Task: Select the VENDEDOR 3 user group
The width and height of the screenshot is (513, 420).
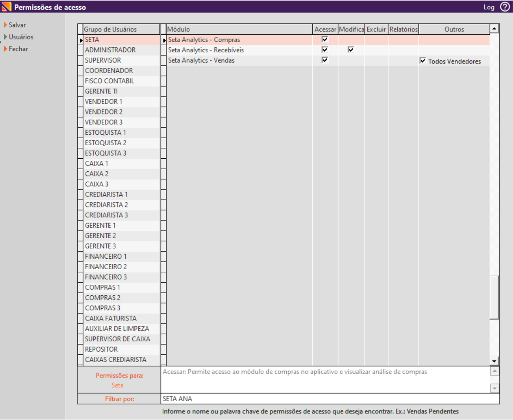Action: point(121,122)
